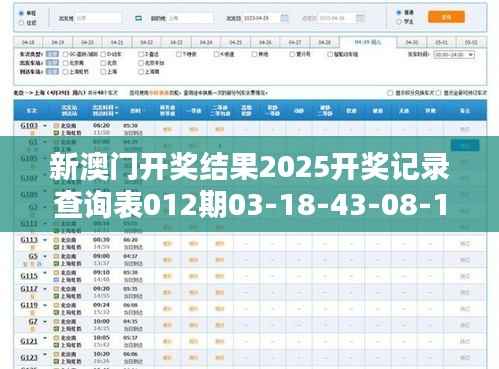Expand stops arrow next to G115
Screen dimensions: 499x369
click(45, 273)
